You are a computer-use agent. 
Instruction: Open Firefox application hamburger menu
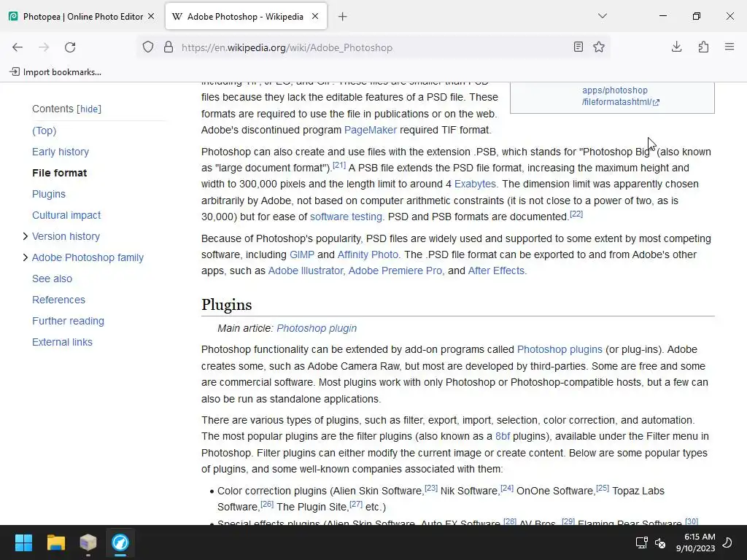point(729,47)
